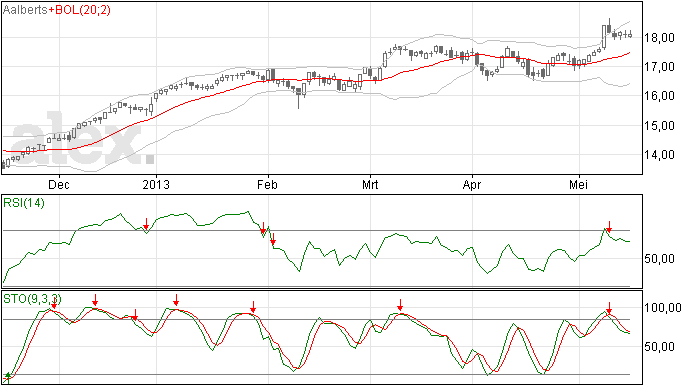Click the Feb label on the time axis
This screenshot has width=690, height=387.
point(267,185)
